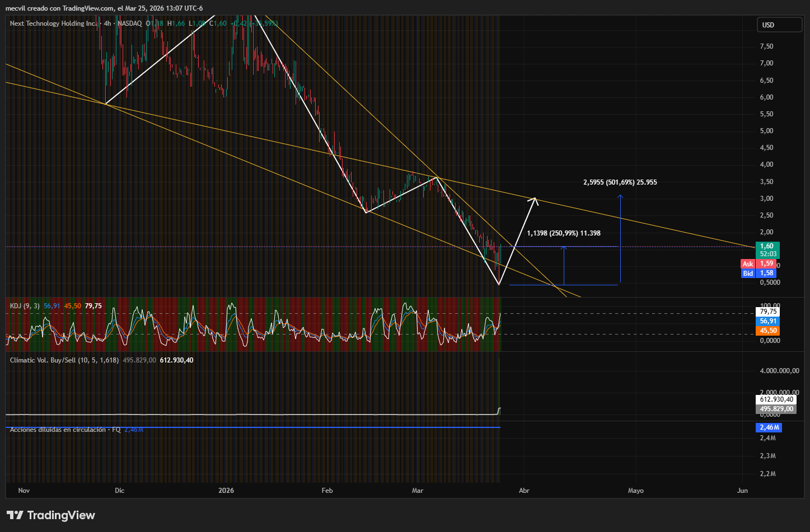Screen dimensions: 810x532
Task: Click Abr on the time axis
Action: tap(524, 491)
